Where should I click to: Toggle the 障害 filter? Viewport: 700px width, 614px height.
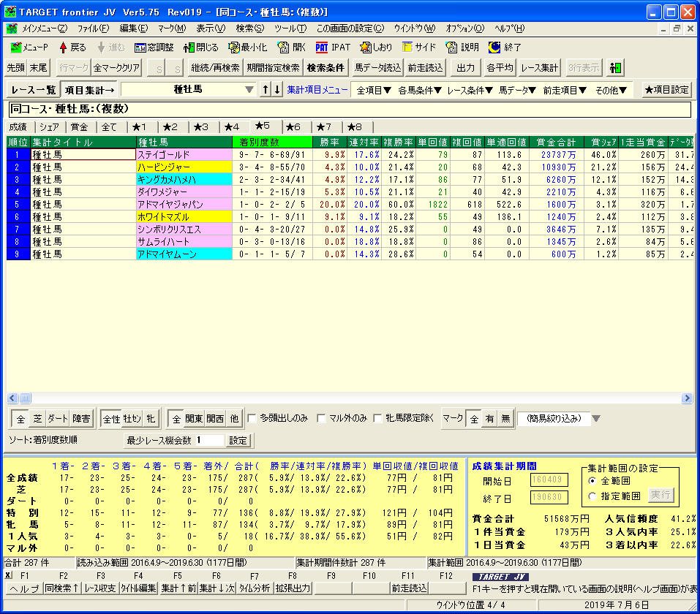click(81, 419)
